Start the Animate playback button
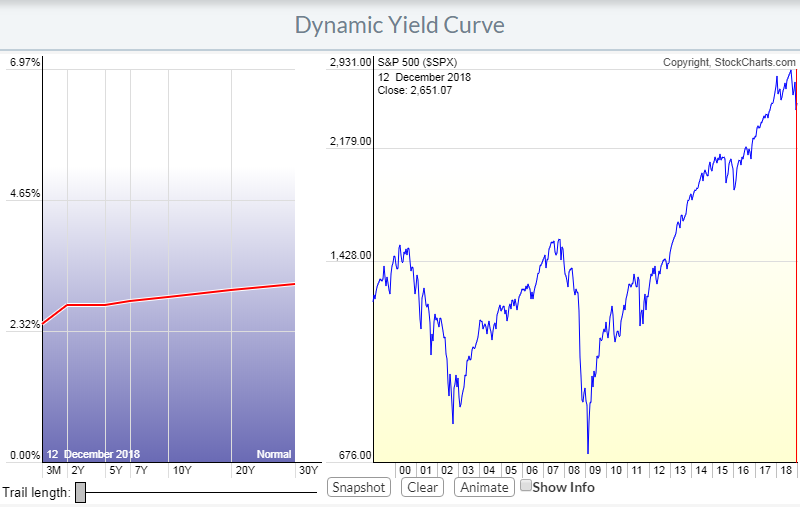Viewport: 800px width, 515px height. tap(482, 487)
